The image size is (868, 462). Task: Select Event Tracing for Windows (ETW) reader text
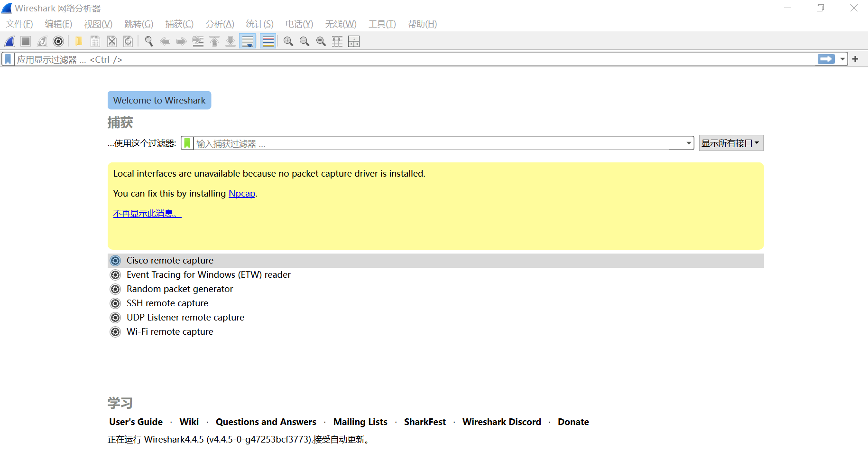tap(209, 275)
